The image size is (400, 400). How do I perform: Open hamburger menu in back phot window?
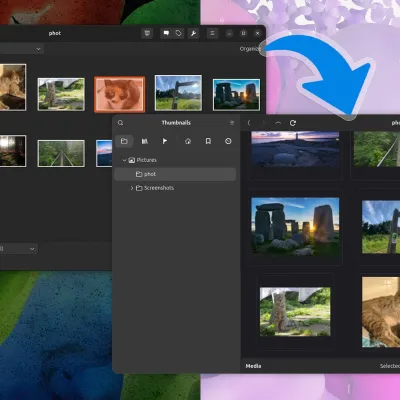click(212, 33)
